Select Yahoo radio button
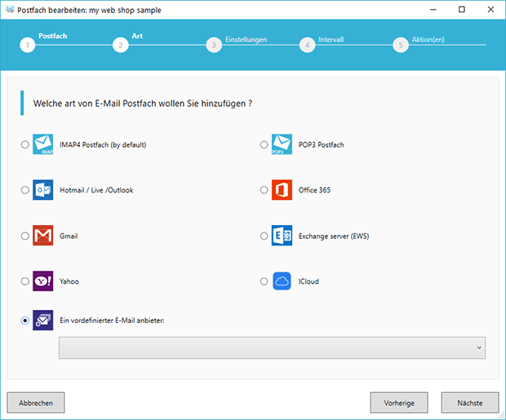Viewport: 506px width, 420px height. coord(24,281)
